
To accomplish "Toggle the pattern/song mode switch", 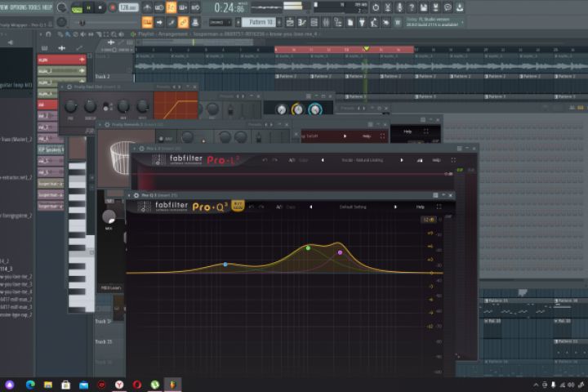I will tap(77, 7).
